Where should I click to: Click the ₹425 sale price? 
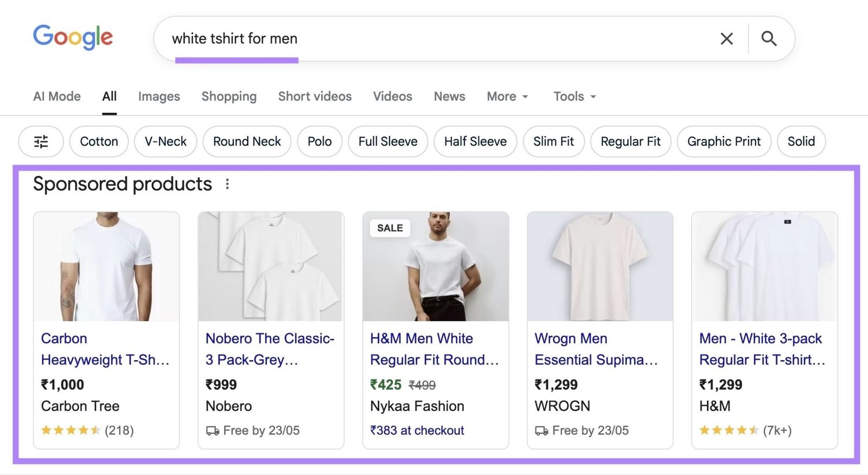[386, 385]
